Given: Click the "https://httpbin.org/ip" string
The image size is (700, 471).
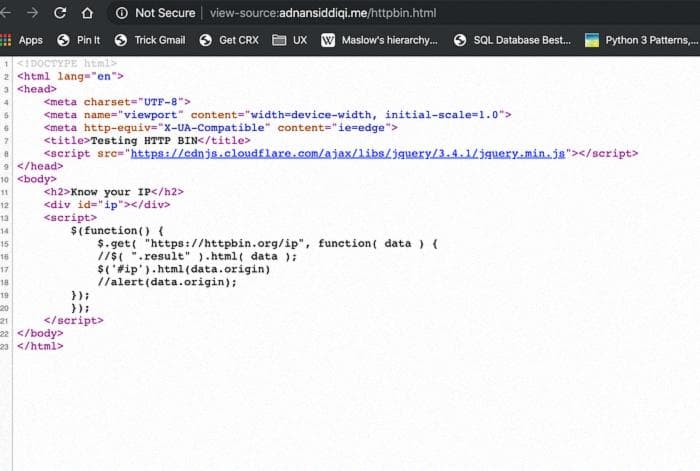Looking at the screenshot, I should click(x=224, y=244).
